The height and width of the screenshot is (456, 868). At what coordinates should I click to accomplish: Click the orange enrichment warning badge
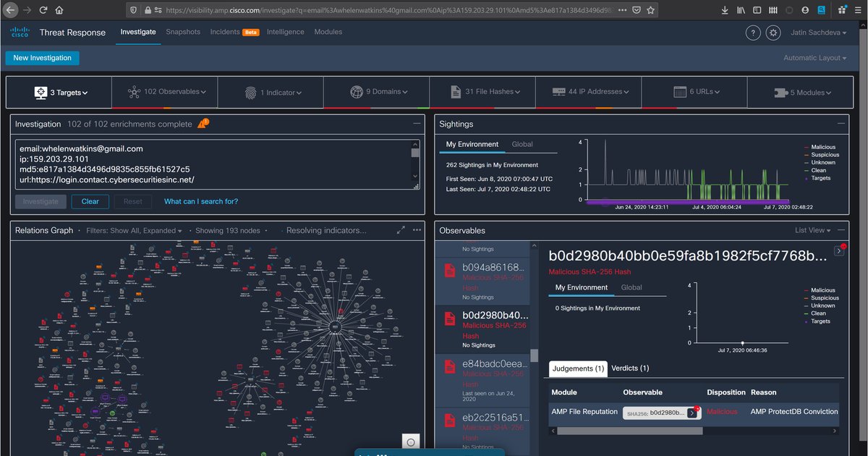click(x=203, y=123)
